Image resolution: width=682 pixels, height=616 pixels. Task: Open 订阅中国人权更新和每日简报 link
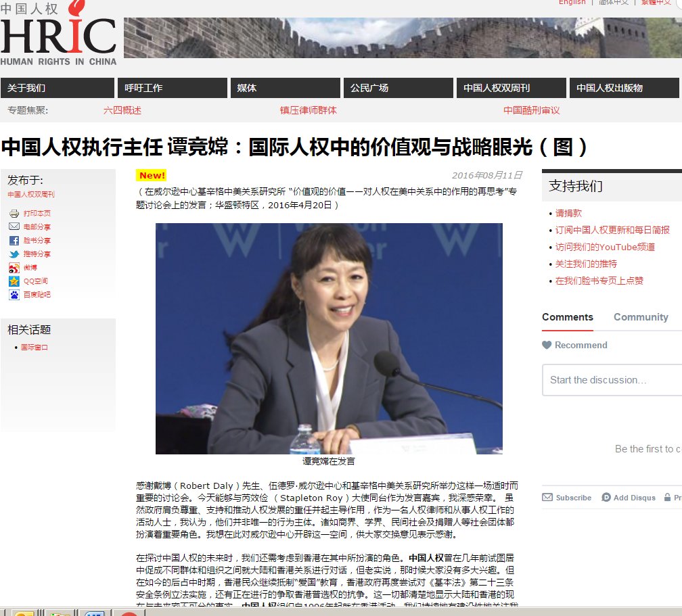click(x=612, y=230)
